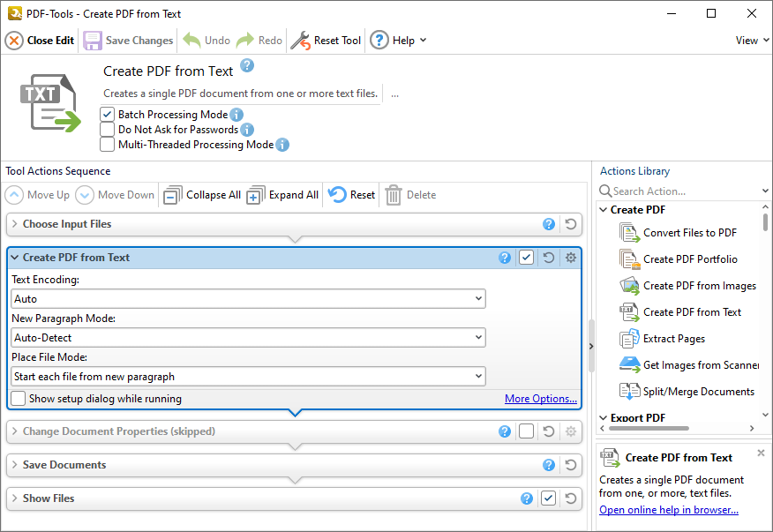Open the settings gear on Create PDF from Text
This screenshot has height=532, width=773.
tap(570, 257)
